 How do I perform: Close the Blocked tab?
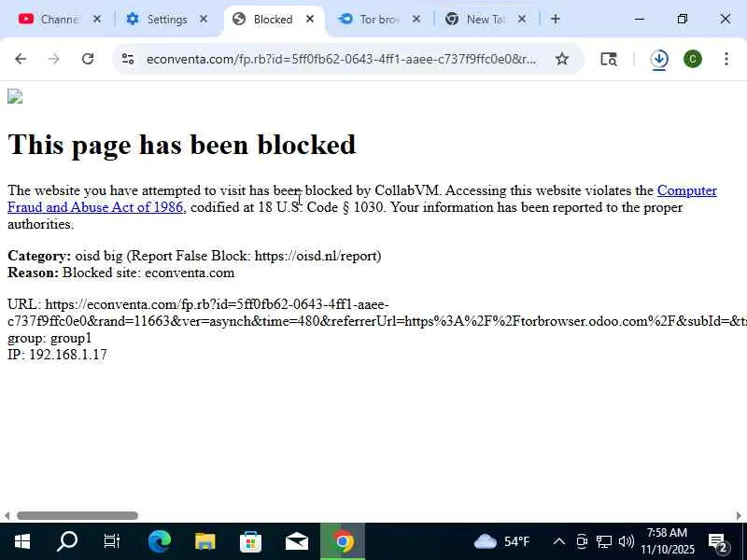(x=310, y=19)
